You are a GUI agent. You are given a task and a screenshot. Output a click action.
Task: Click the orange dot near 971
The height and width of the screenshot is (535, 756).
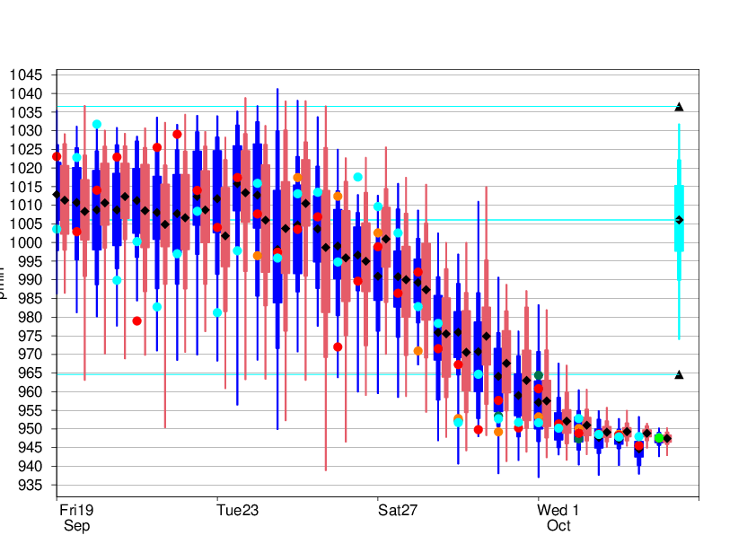[x=418, y=351]
